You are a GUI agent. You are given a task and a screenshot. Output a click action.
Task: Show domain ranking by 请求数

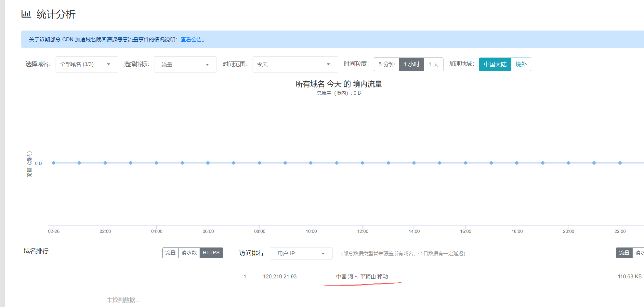tap(189, 253)
